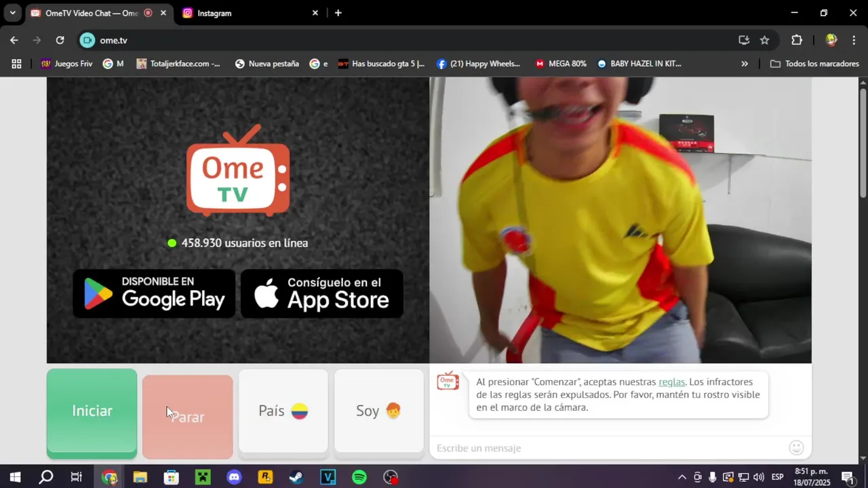This screenshot has width=868, height=488.
Task: Open the taskbar clock and calendar
Action: tap(812, 477)
